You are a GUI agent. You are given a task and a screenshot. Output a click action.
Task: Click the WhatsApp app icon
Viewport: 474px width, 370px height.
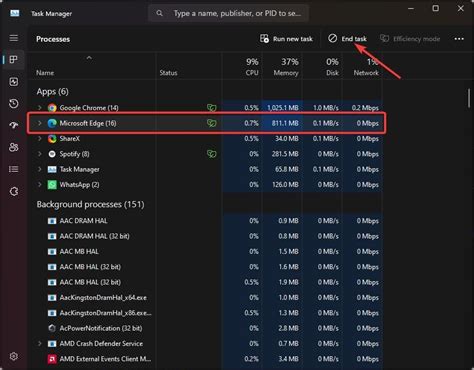(52, 184)
